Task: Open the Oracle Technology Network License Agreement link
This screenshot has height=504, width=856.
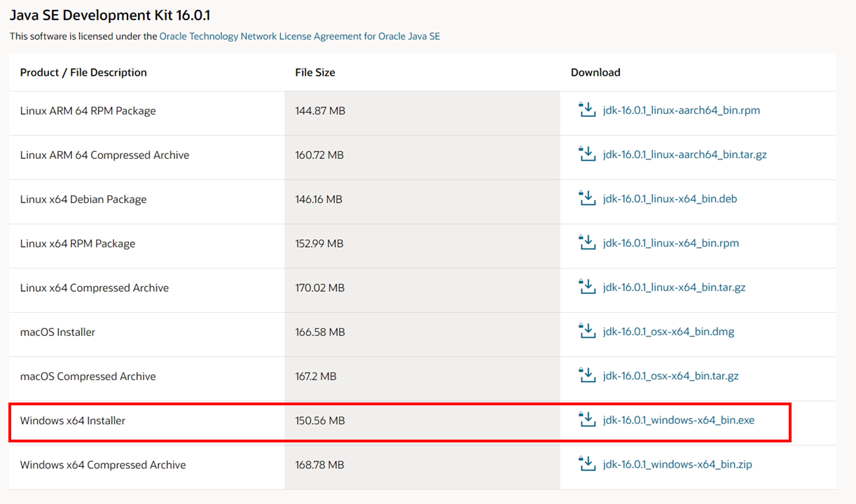Action: 300,36
